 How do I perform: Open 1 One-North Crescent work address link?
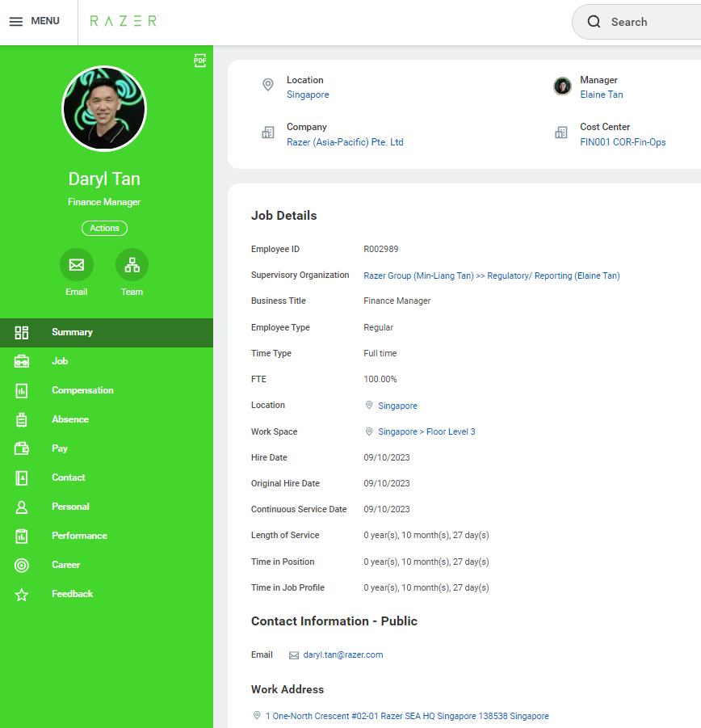(407, 716)
